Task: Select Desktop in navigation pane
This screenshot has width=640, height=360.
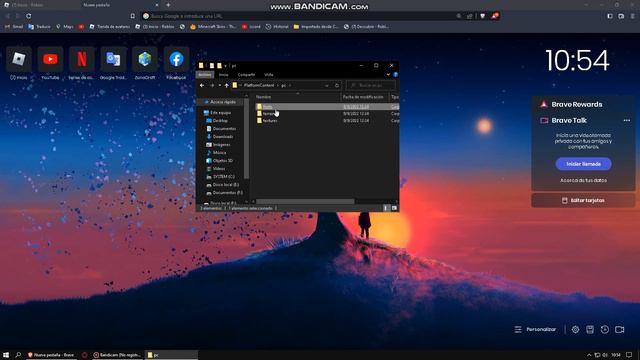Action: tap(217, 121)
